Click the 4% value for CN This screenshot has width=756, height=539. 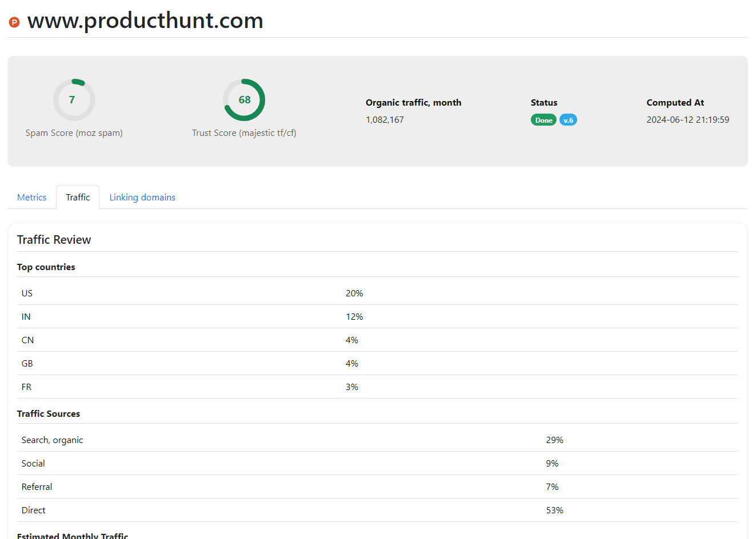[352, 340]
